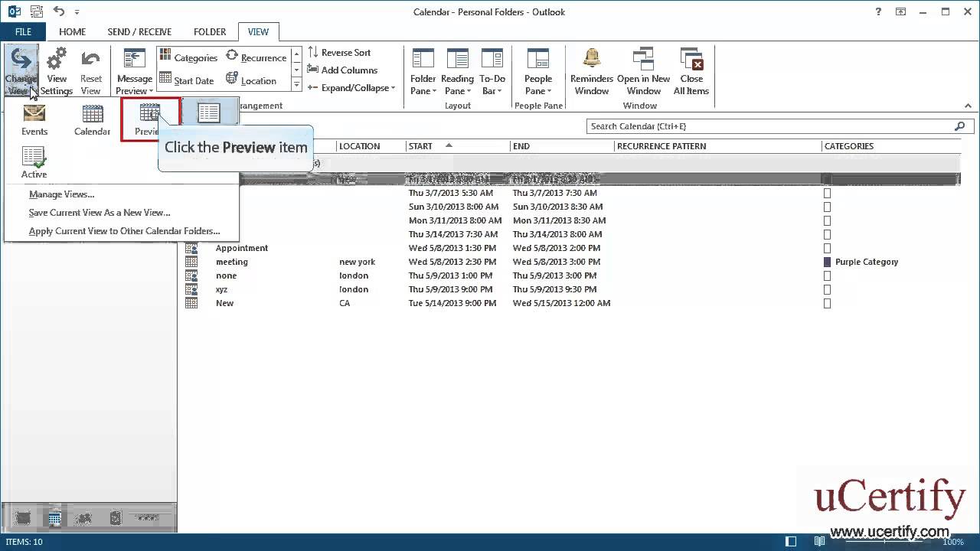The width and height of the screenshot is (980, 551).
Task: Switch to the HOME tab
Action: 73,31
